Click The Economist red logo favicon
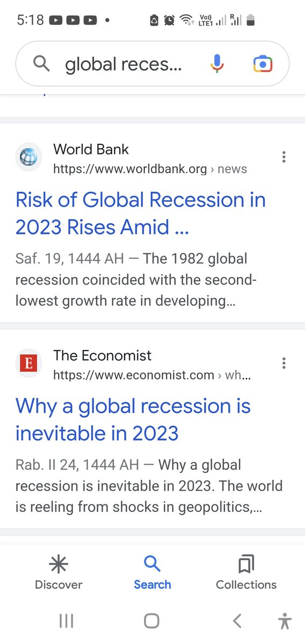305x644 pixels. [x=28, y=364]
